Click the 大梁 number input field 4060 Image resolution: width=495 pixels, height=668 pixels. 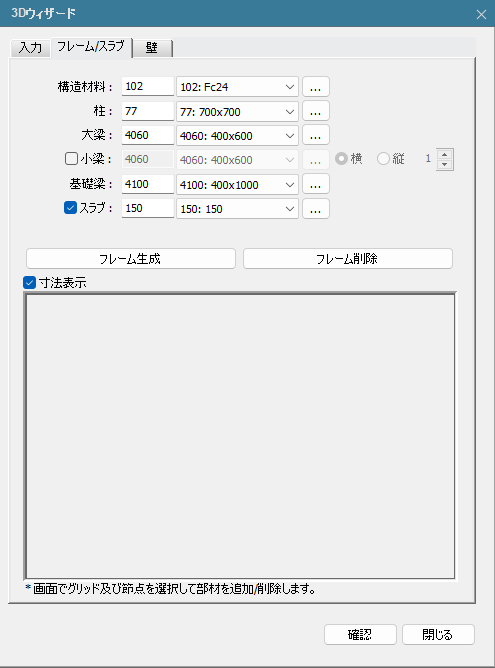click(x=148, y=135)
